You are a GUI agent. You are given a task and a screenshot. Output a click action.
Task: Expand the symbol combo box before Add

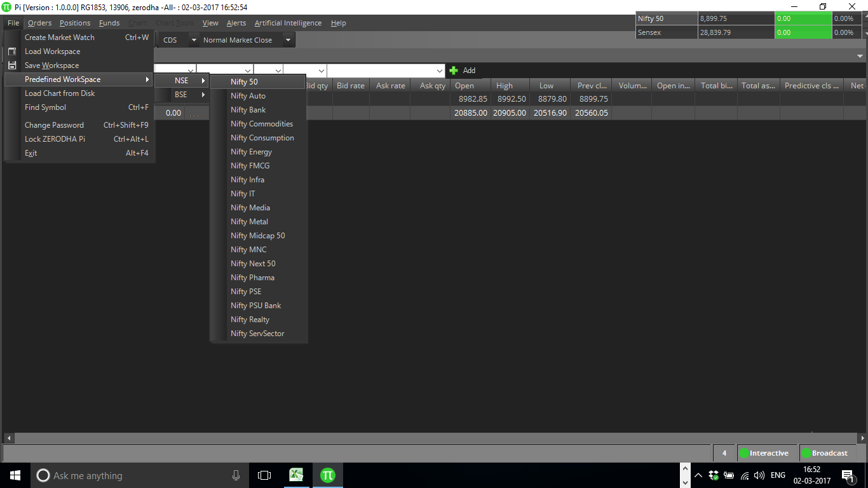tap(440, 71)
